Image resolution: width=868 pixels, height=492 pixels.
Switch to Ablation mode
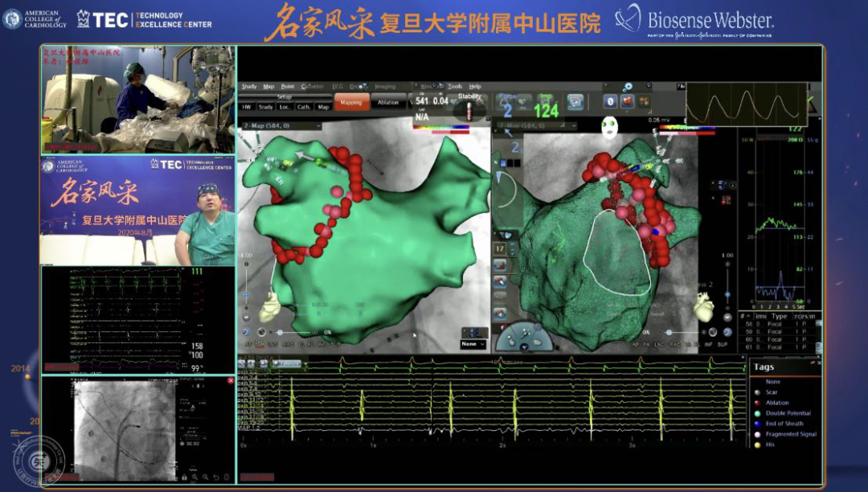click(x=388, y=102)
